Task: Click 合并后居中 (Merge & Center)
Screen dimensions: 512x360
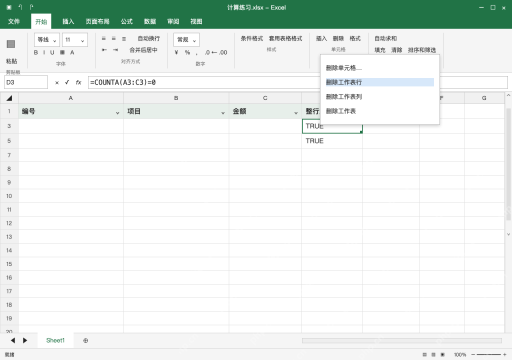Action: point(143,50)
